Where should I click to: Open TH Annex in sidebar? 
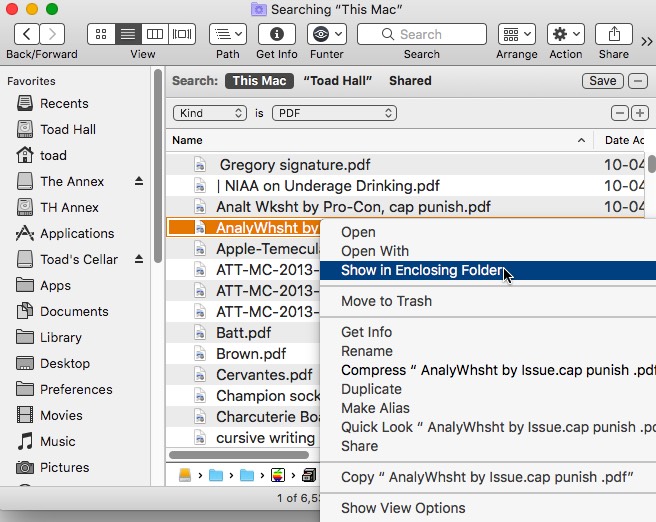(69, 207)
